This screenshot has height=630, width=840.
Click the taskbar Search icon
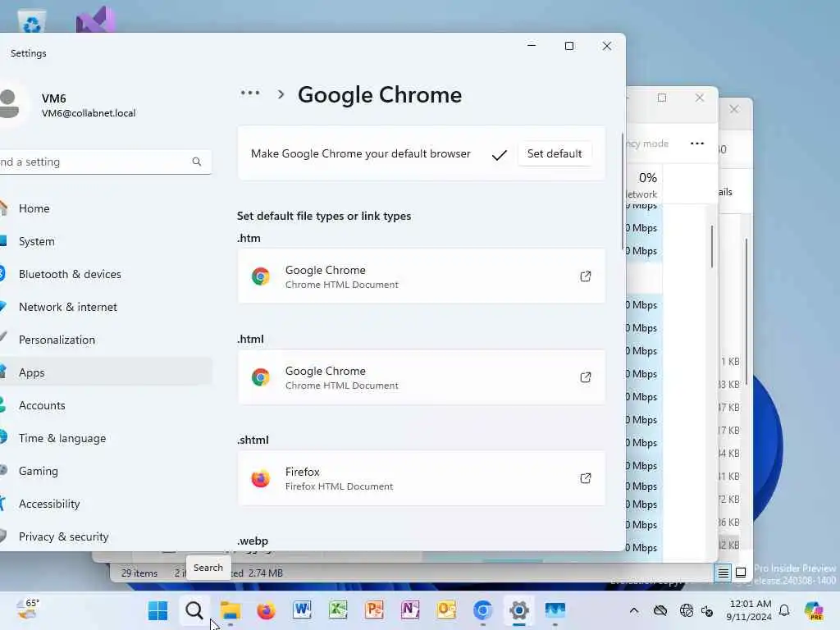point(194,610)
